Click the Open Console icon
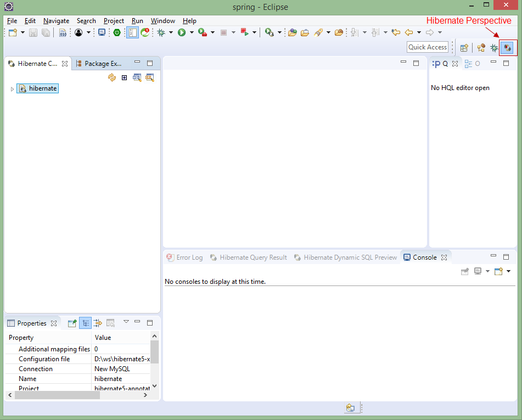Screen dimensions: 522x420 pyautogui.click(x=498, y=271)
